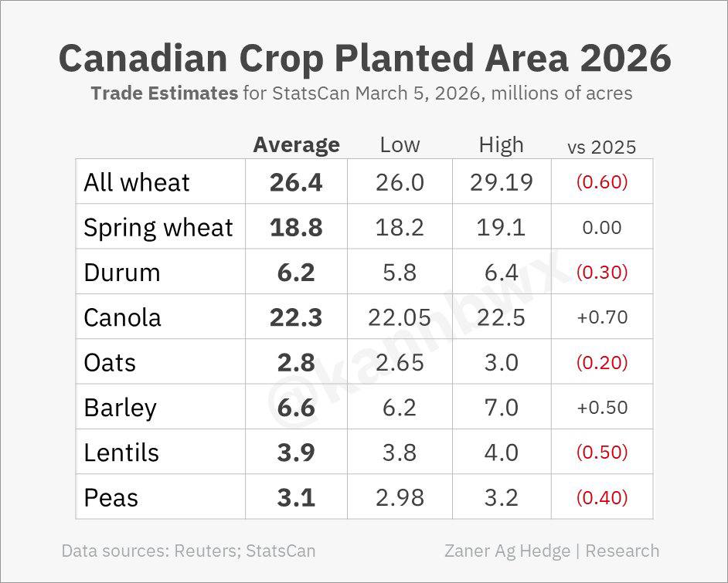Image resolution: width=728 pixels, height=583 pixels.
Task: Click the "Spring wheat" row label
Action: (158, 228)
